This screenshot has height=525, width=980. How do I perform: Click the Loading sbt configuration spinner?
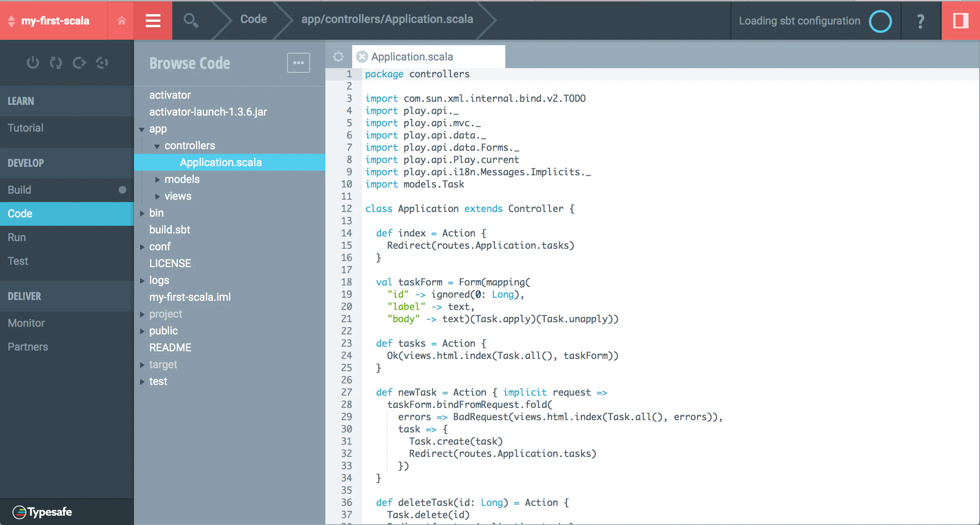(x=880, y=21)
